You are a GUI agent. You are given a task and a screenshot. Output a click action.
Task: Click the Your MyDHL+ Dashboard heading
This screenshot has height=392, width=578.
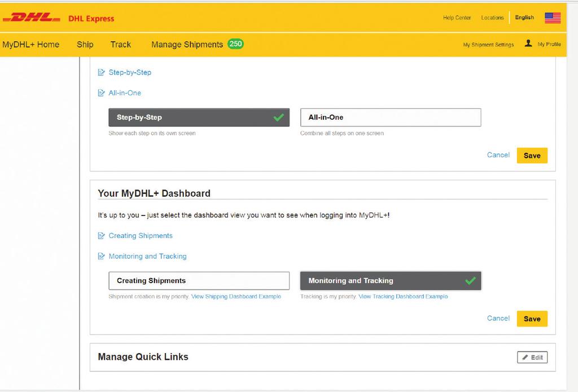154,193
